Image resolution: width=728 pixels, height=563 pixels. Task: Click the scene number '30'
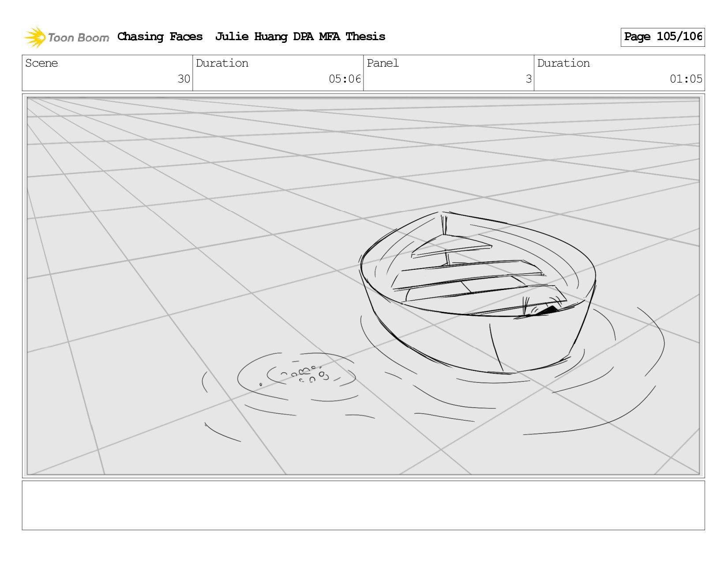(x=184, y=79)
